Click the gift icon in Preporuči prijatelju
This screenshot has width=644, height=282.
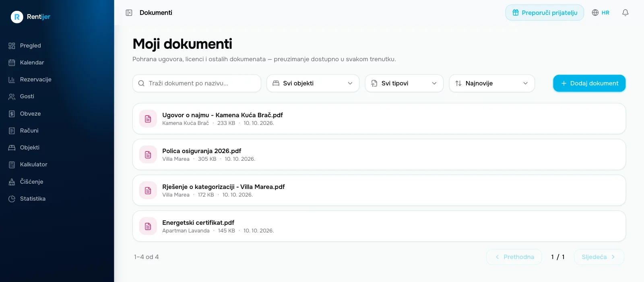point(516,13)
